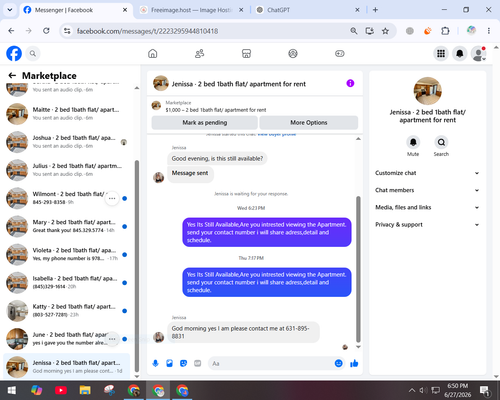Open Windows notification center icon
The width and height of the screenshot is (500, 400).
click(x=485, y=390)
